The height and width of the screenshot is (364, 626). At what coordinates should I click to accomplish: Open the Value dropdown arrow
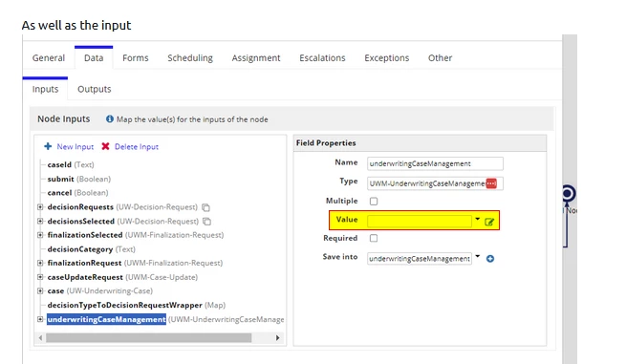click(478, 219)
